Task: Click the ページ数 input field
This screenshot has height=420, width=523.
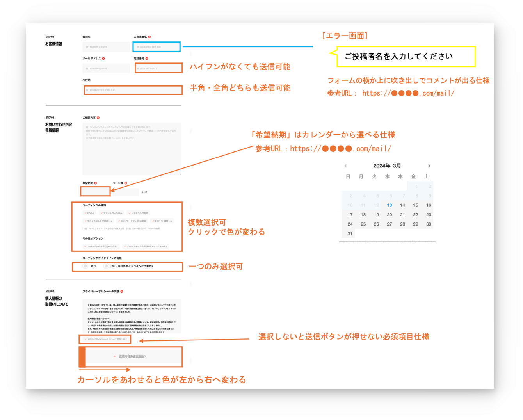Action: [x=125, y=192]
